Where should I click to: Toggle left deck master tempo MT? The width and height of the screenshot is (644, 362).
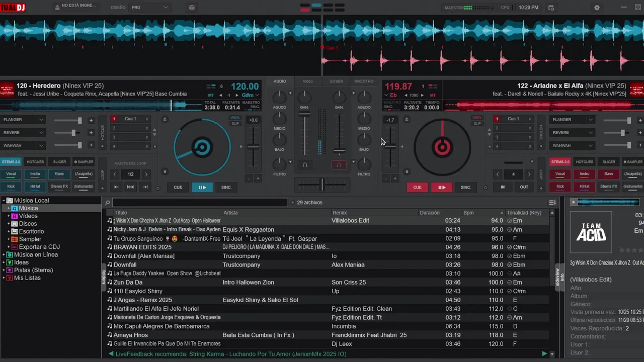point(211,95)
